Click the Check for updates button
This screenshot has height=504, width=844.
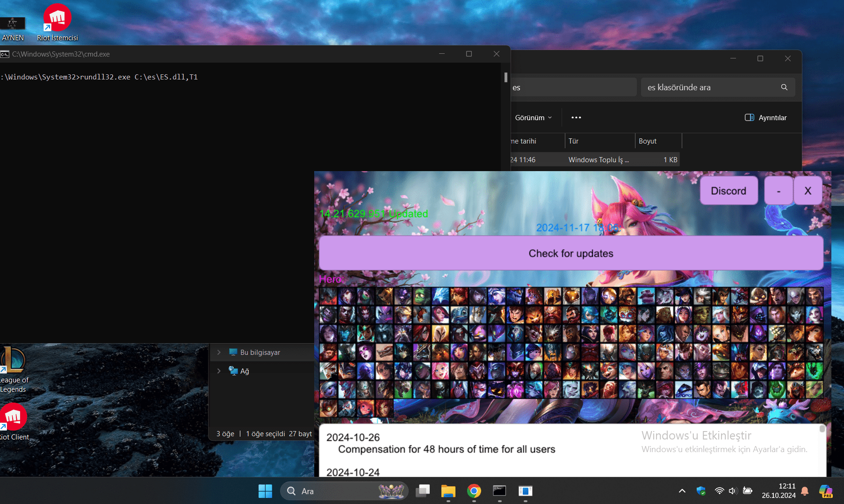(x=571, y=253)
